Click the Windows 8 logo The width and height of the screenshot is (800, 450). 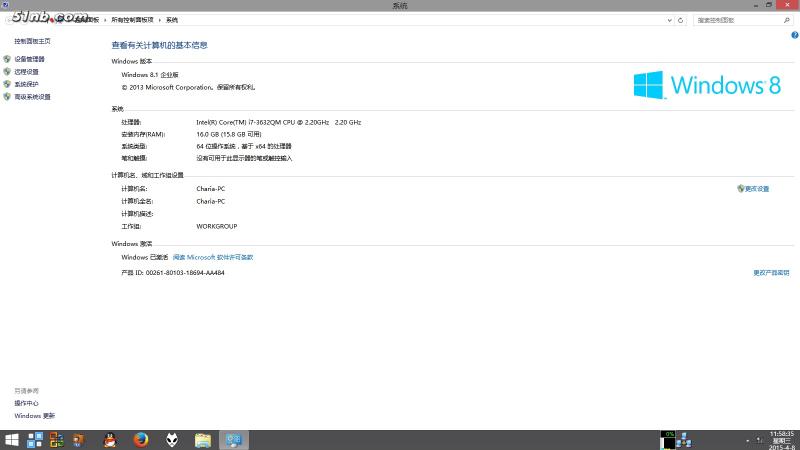coord(707,85)
